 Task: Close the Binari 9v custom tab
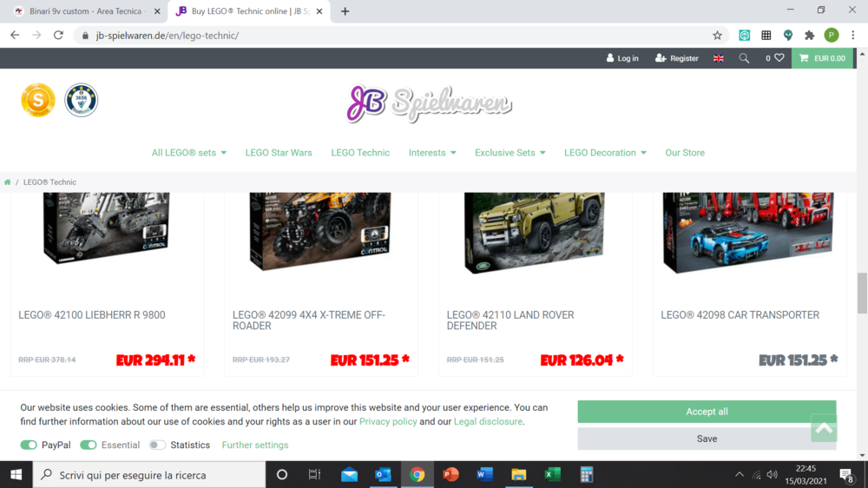(x=157, y=11)
